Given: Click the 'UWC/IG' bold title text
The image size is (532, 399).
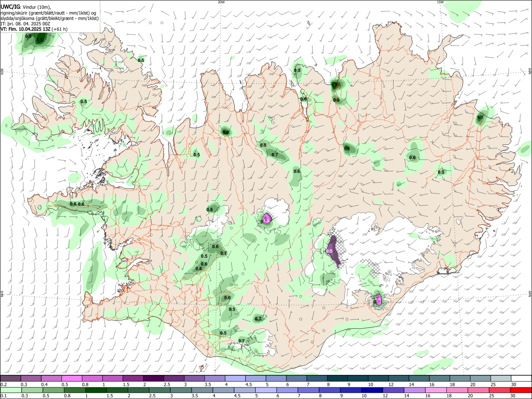Looking at the screenshot, I should pyautogui.click(x=10, y=7).
